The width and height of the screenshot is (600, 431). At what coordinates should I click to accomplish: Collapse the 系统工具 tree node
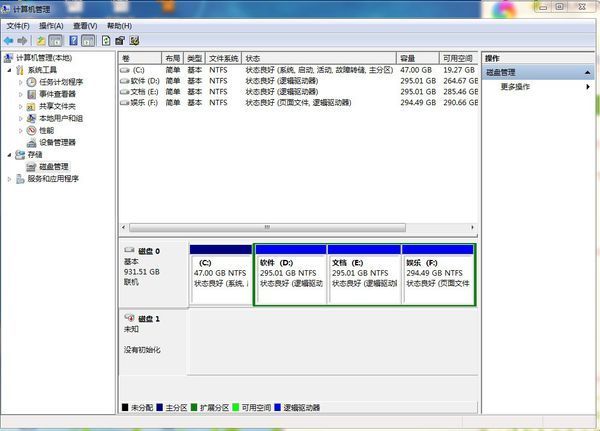tap(10, 70)
